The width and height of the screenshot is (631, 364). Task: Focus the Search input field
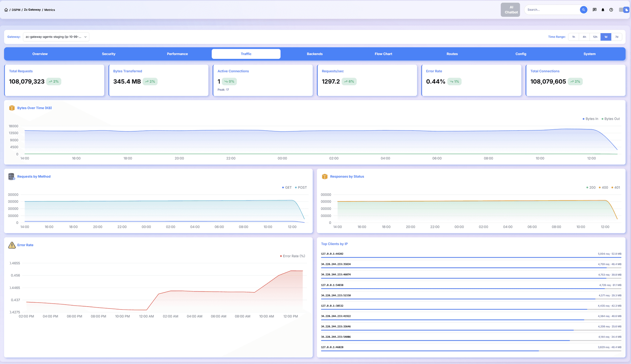[x=552, y=10]
